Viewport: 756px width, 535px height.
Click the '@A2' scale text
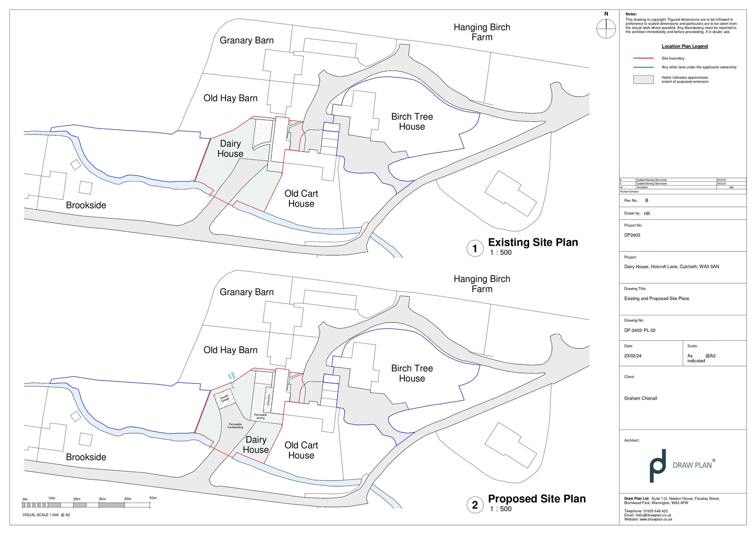[710, 356]
